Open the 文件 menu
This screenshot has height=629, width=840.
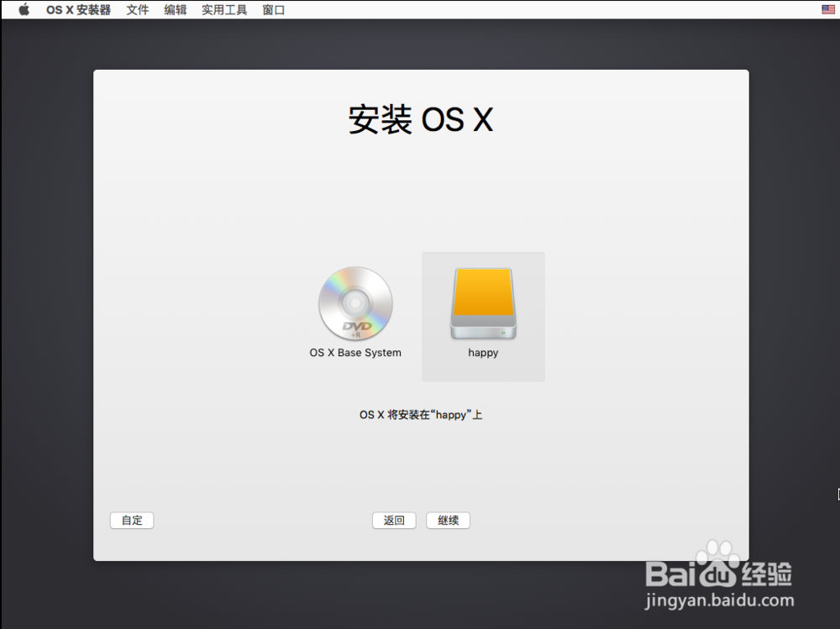138,9
